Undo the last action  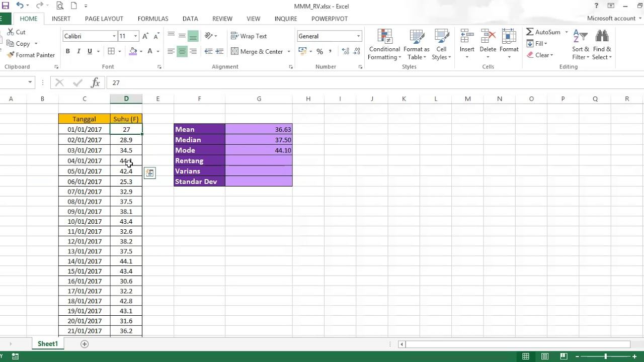pyautogui.click(x=20, y=6)
